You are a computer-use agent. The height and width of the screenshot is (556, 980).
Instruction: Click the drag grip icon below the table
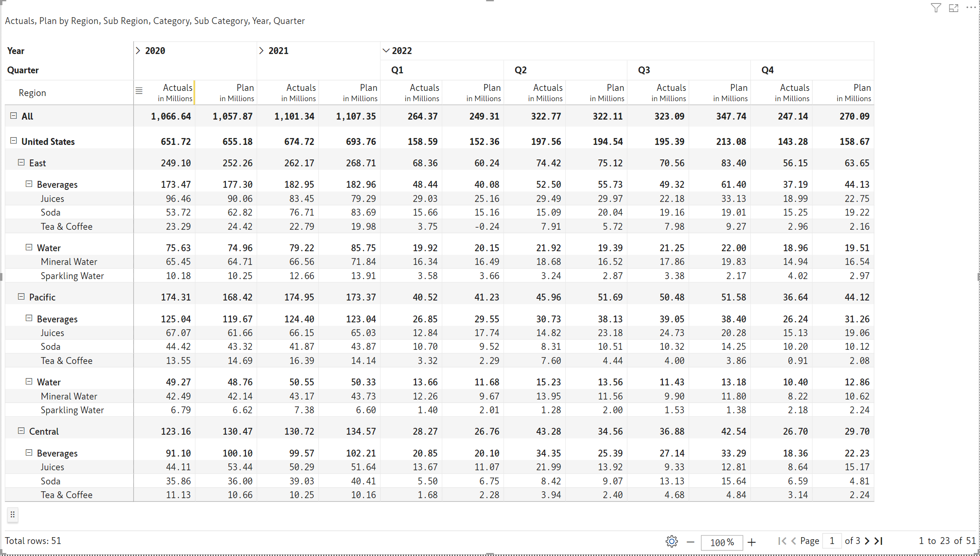(x=13, y=514)
